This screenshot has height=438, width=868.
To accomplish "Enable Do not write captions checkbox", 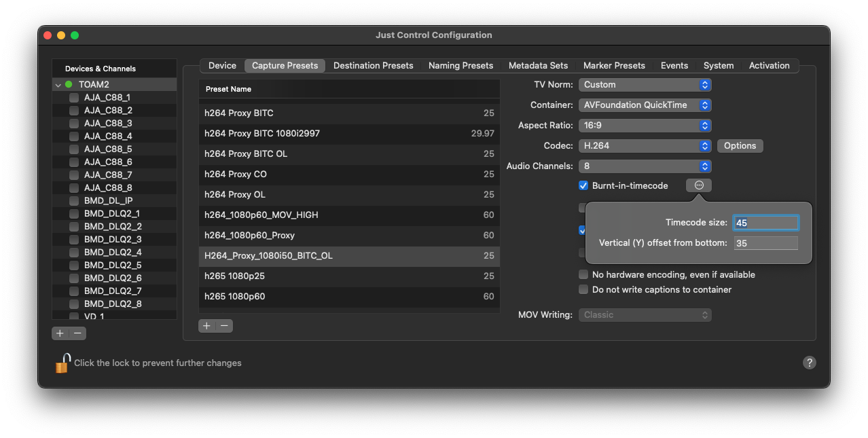I will tap(583, 289).
